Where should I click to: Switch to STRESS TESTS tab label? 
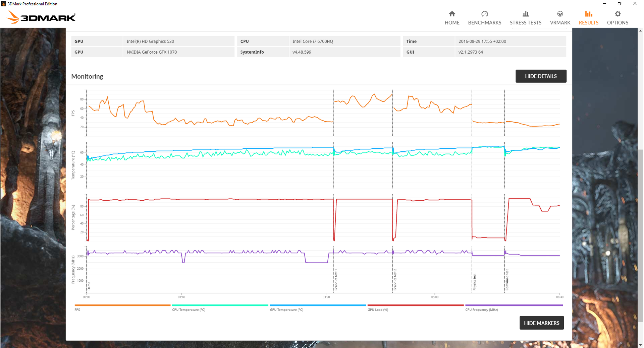(525, 23)
